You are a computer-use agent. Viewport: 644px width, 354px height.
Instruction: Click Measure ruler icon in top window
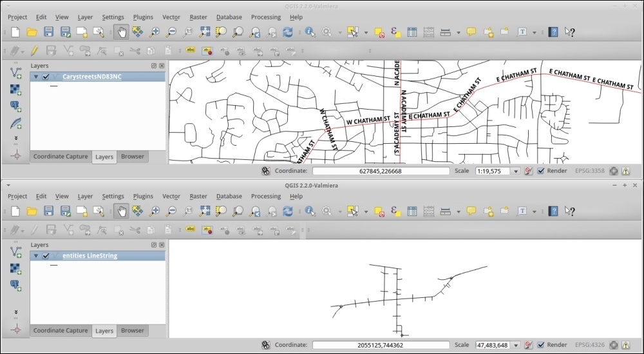click(445, 32)
